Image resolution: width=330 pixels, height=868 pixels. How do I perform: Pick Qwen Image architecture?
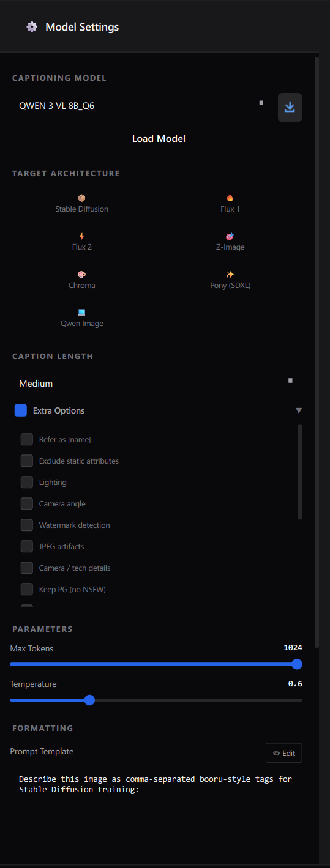point(82,318)
